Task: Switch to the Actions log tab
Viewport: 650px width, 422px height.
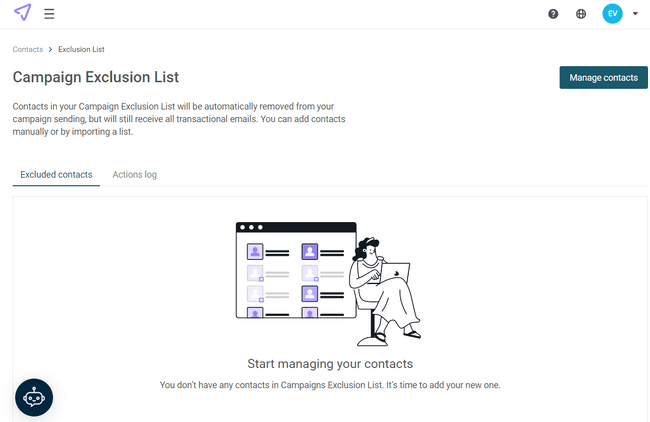Action: point(134,175)
